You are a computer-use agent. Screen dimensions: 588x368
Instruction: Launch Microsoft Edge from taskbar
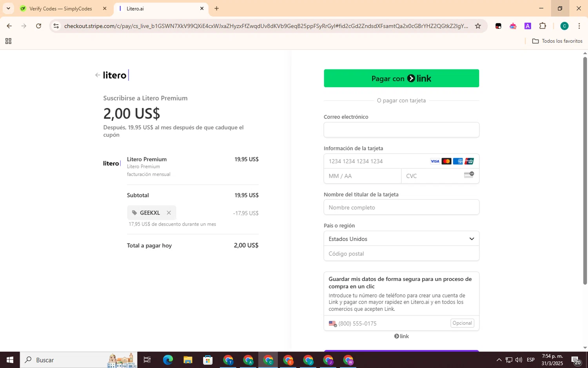[x=168, y=360]
